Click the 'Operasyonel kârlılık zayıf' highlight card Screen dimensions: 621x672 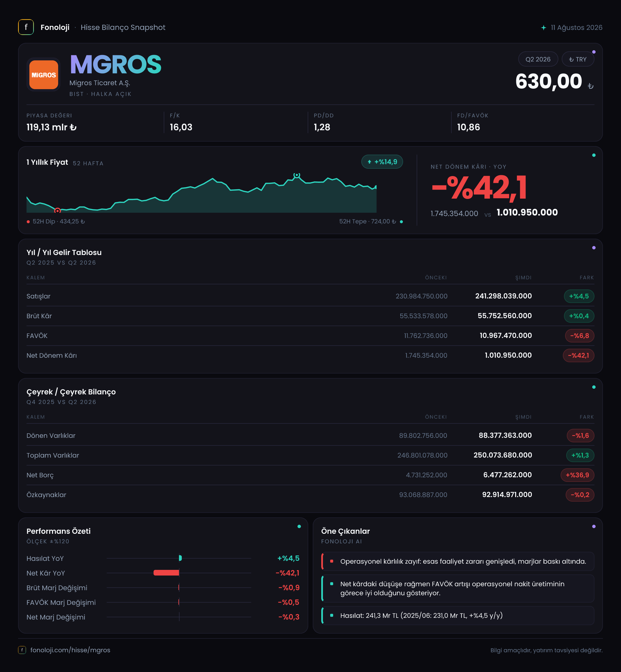point(458,561)
